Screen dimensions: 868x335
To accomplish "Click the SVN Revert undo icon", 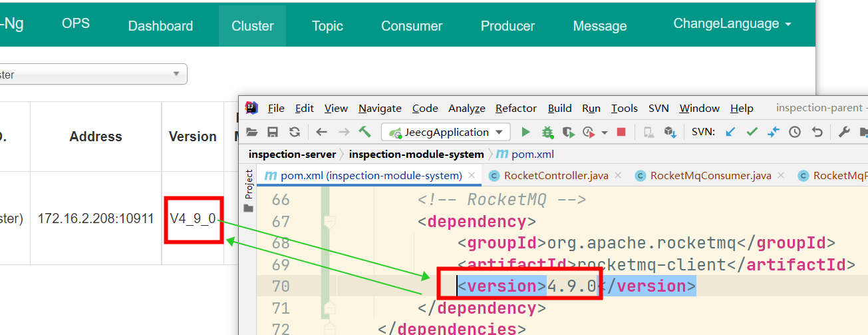I will pos(817,132).
